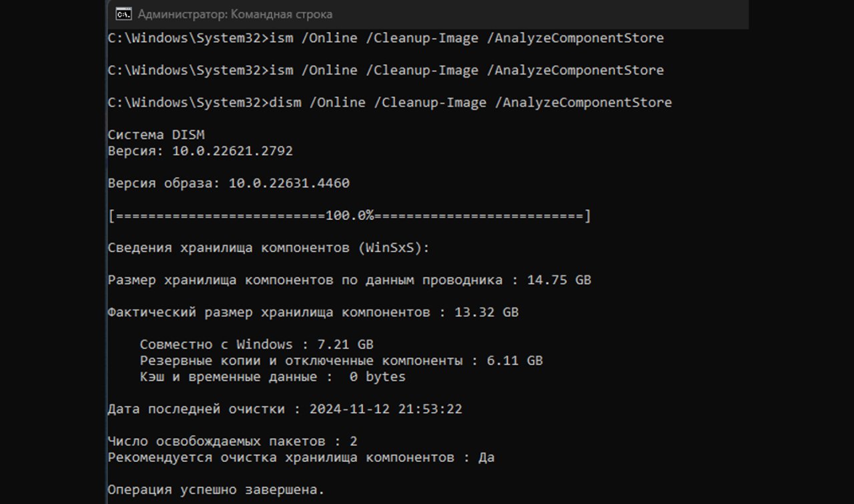Image resolution: width=854 pixels, height=504 pixels.
Task: Click the 'Версия образа: 10.0.22631.4460' line
Action: [228, 183]
